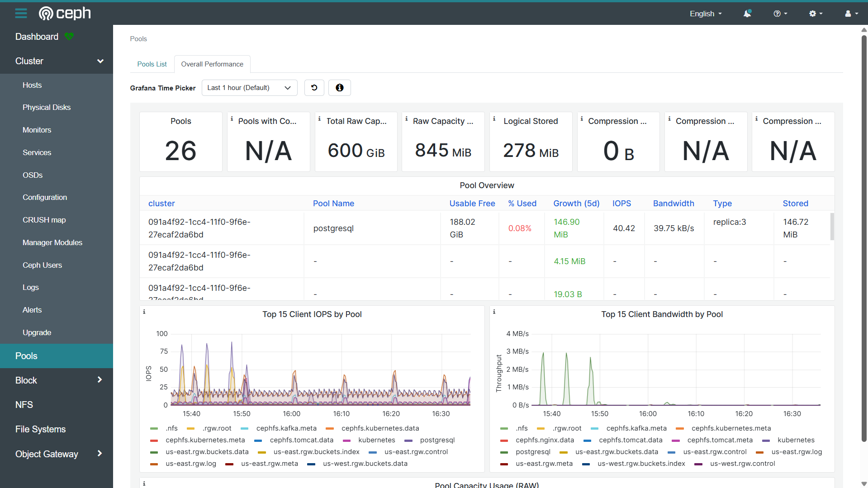Select Pools in the sidebar
This screenshot has width=868, height=488.
[57, 356]
